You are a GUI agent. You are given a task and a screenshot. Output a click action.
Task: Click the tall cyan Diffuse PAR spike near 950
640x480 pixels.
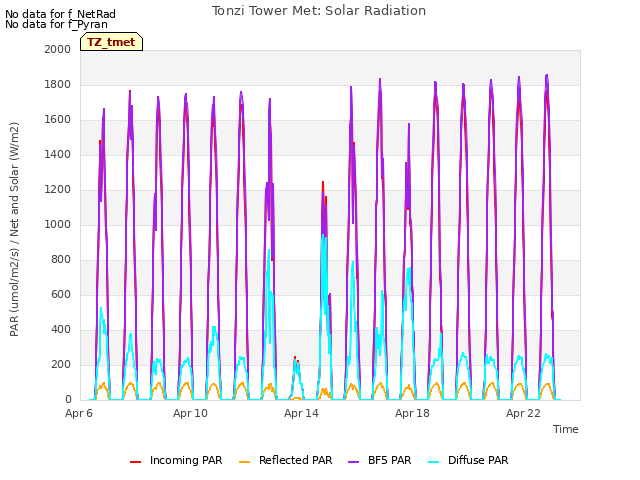tap(323, 236)
